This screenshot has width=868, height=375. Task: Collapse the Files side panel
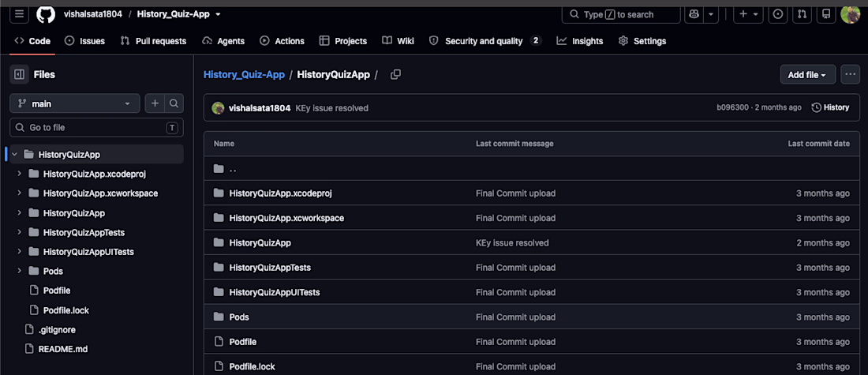pos(19,74)
